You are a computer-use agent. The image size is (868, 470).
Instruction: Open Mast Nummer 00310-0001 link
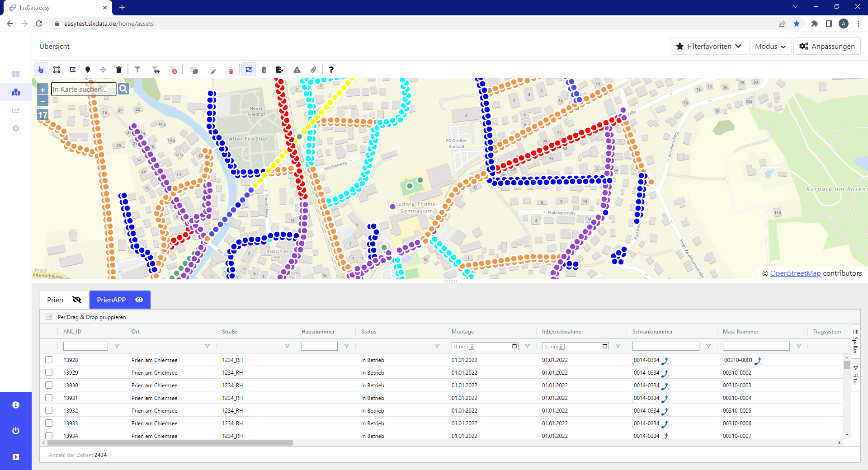(x=742, y=360)
